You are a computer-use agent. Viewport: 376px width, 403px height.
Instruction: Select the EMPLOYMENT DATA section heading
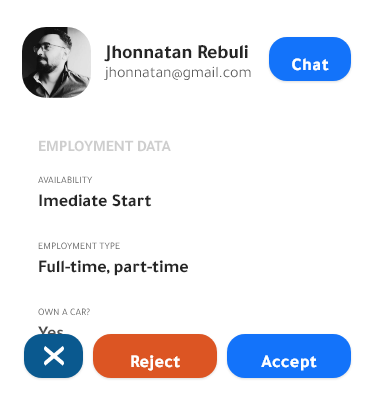click(104, 146)
